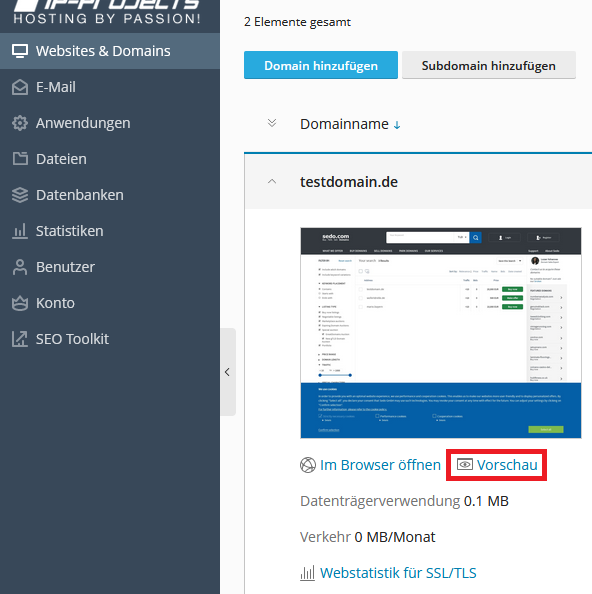Click the Statistiken bar chart icon
Screen dimensions: 592x594
[20, 231]
